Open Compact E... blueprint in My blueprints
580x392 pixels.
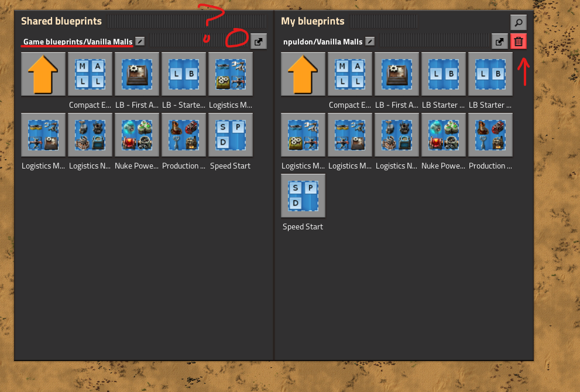(x=350, y=74)
